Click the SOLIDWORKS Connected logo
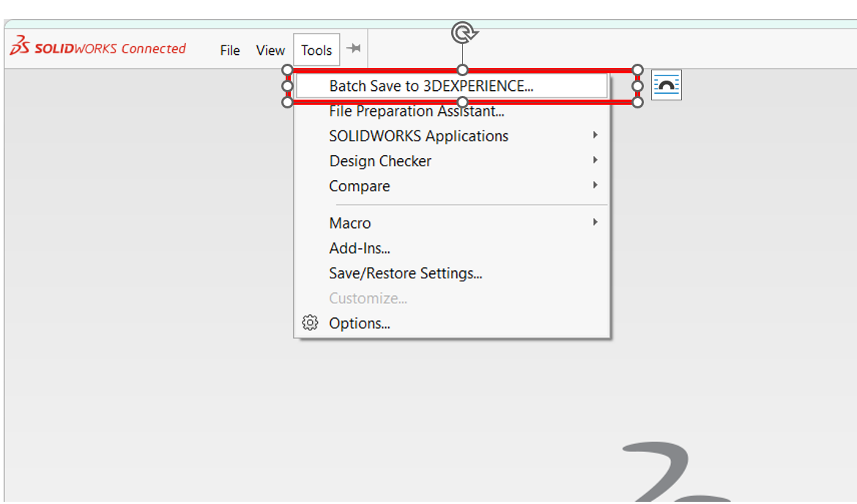 tap(97, 48)
